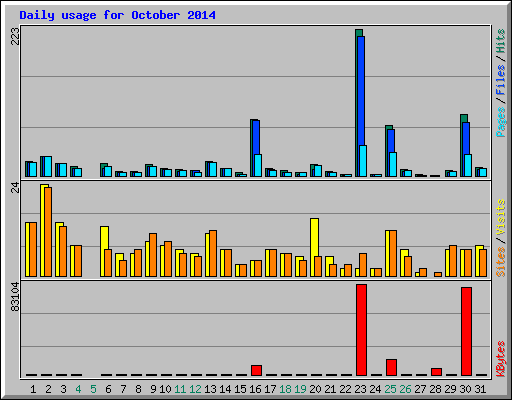Click day label 30 on the x-axis
Viewport: 512px width, 400px height.
[465, 389]
